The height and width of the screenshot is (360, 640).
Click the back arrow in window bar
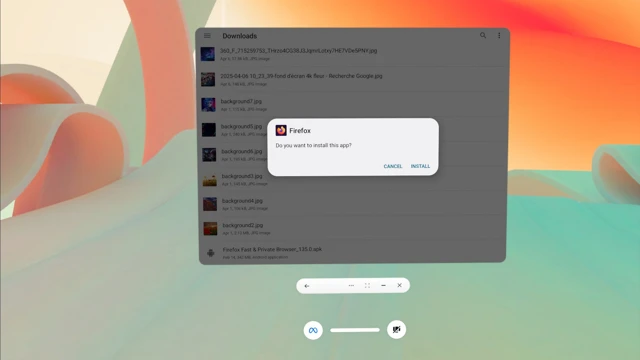coord(307,286)
